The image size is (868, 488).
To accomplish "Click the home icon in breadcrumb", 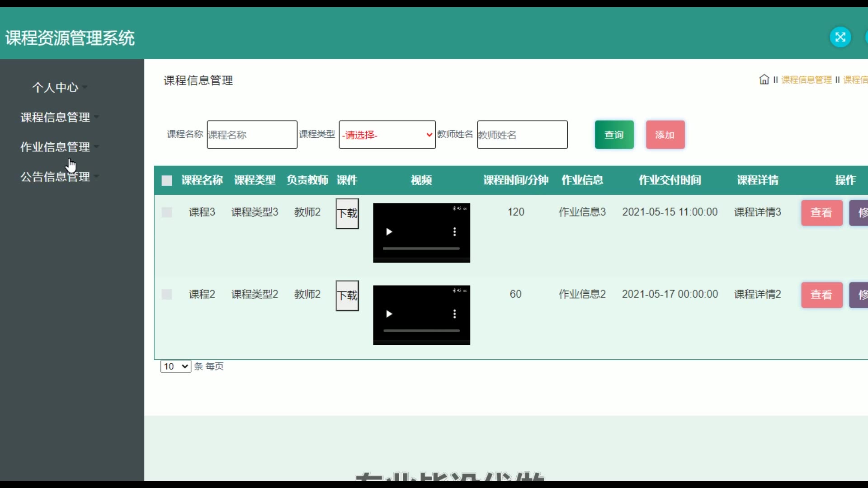I will tap(764, 80).
